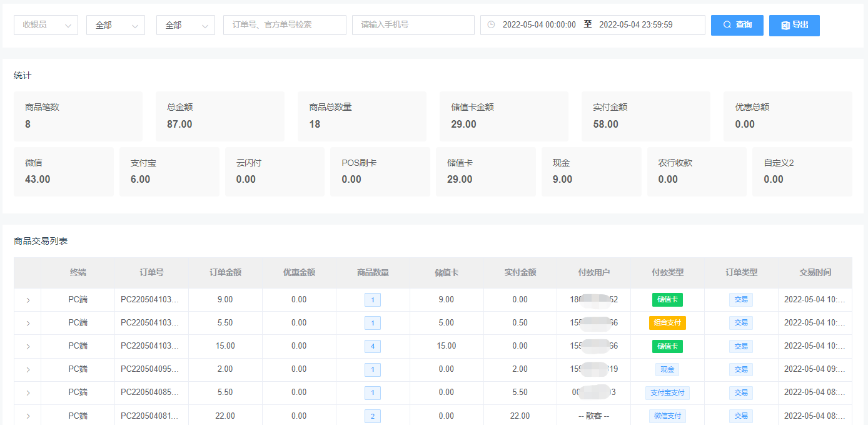Click the 总金额 87.00 card
Image resolution: width=868 pixels, height=425 pixels.
pos(220,116)
